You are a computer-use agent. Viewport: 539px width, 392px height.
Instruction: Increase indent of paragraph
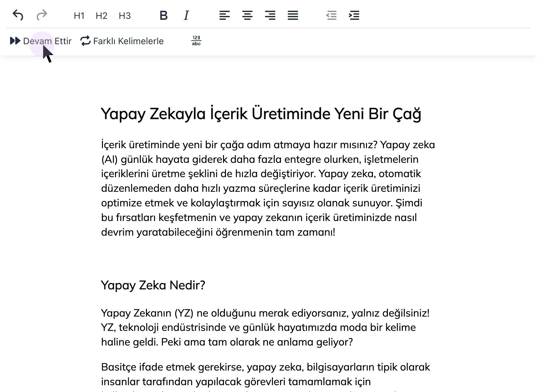pyautogui.click(x=354, y=15)
